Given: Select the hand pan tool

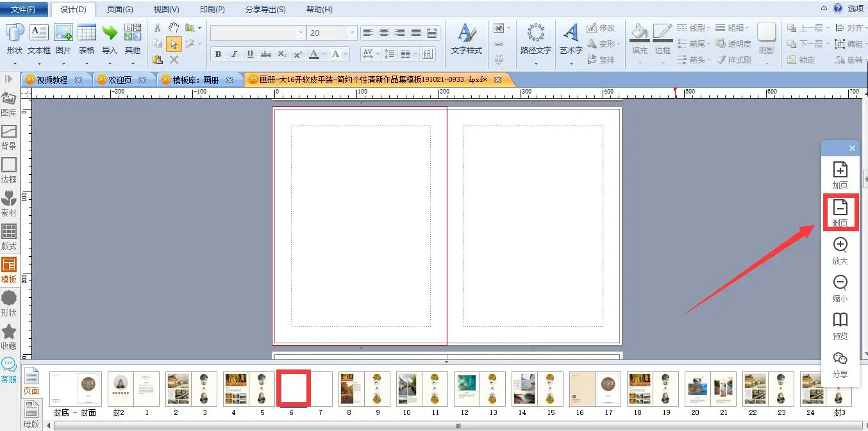Looking at the screenshot, I should 174,28.
